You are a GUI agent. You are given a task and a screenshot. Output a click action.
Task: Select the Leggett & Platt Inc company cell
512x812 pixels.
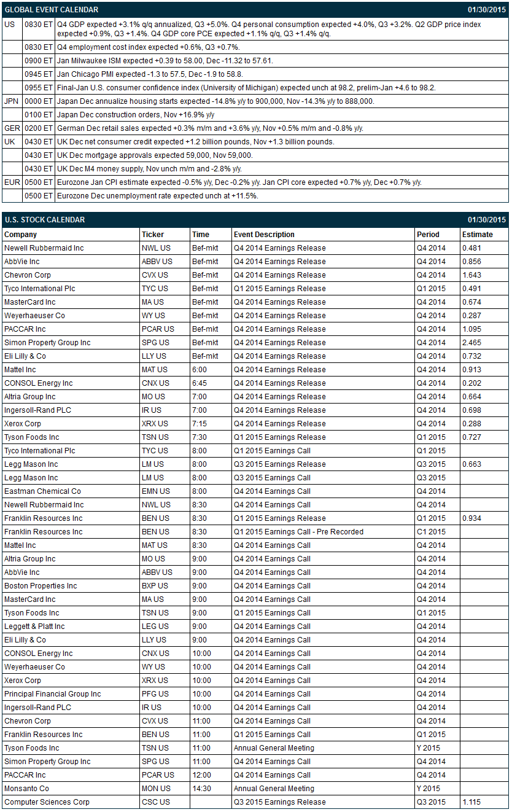pyautogui.click(x=71, y=627)
